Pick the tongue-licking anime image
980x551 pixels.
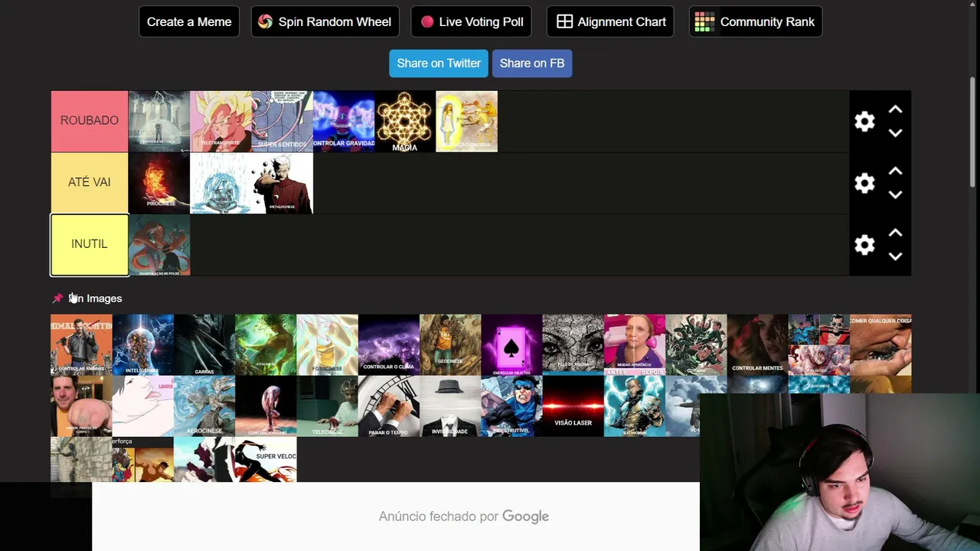143,406
